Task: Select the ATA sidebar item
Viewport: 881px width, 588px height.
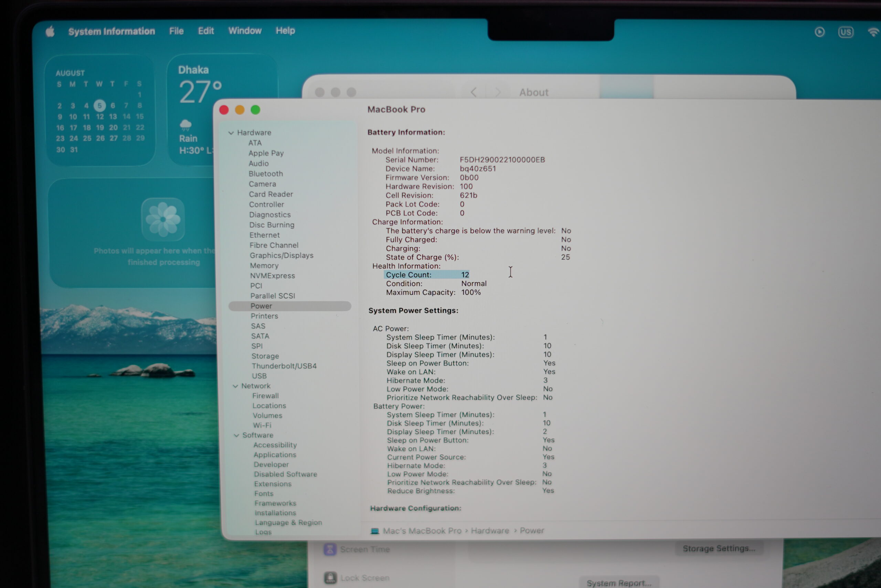Action: [x=255, y=143]
